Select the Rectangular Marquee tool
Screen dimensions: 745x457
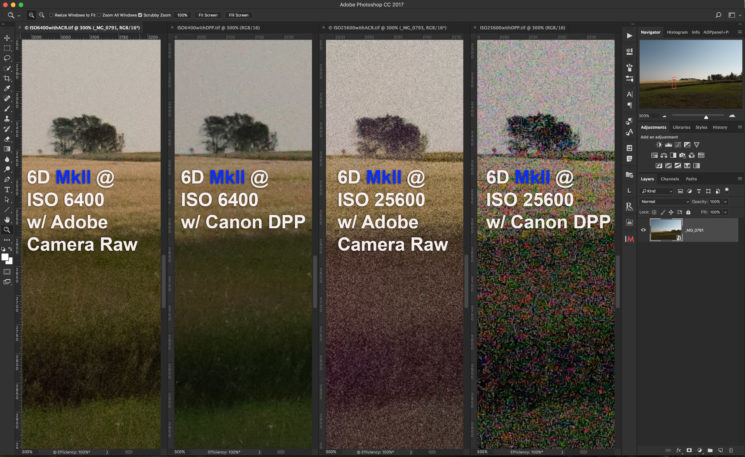point(7,48)
